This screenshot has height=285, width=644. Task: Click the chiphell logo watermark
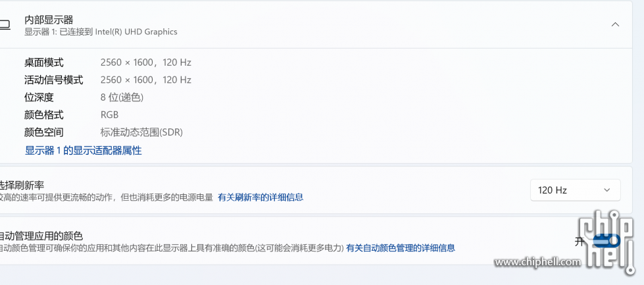coord(607,242)
